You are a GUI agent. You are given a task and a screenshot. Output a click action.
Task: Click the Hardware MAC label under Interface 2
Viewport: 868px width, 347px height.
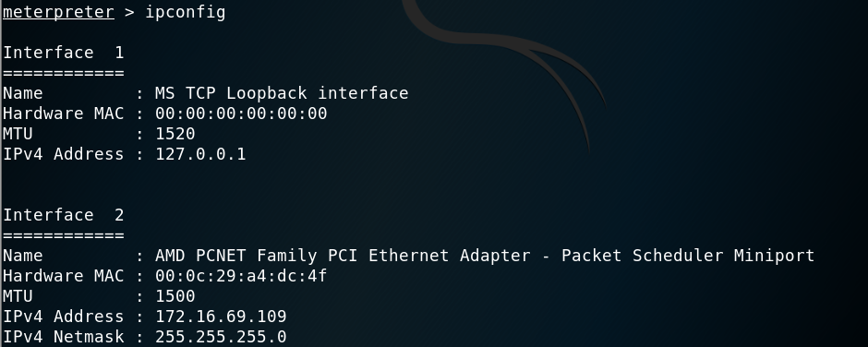63,276
